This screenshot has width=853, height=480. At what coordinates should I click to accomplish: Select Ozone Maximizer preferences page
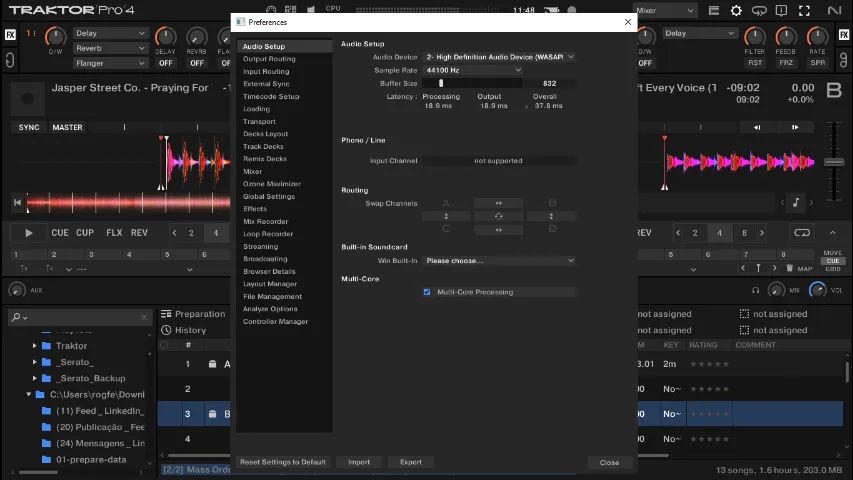pos(271,184)
